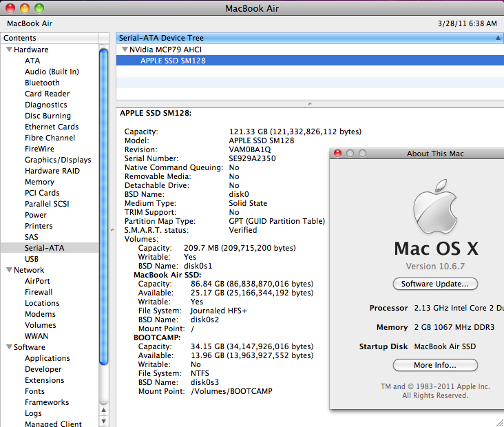Sort by Serial-ATA Device Tree header

pos(310,38)
